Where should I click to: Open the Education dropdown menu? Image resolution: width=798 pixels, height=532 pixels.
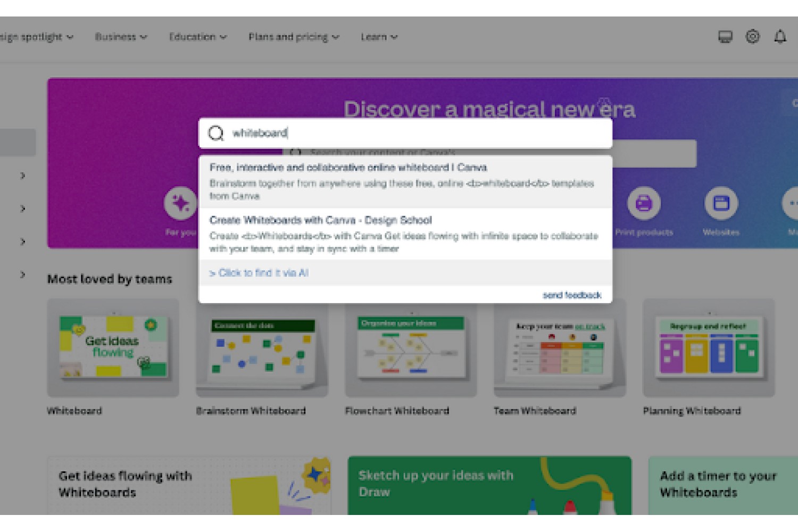pos(198,37)
